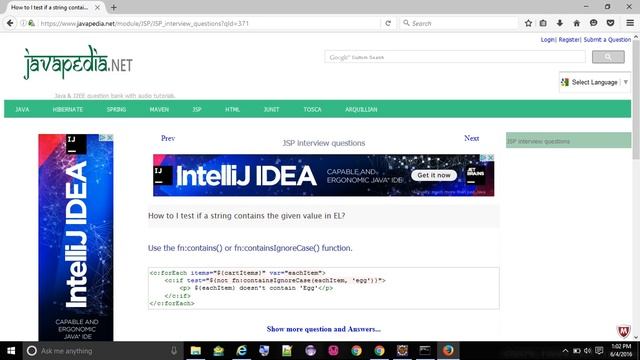Click the Register link
Screen dimensions: 640x360
click(569, 40)
